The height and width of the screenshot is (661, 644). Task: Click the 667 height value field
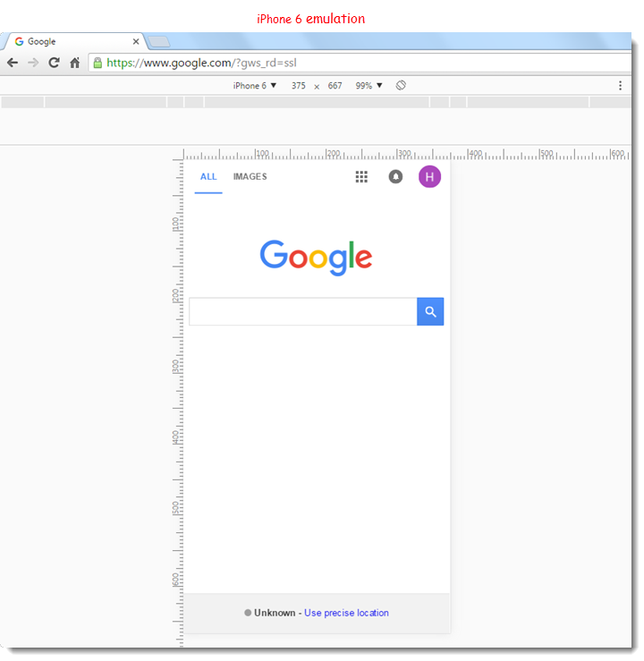coord(335,86)
